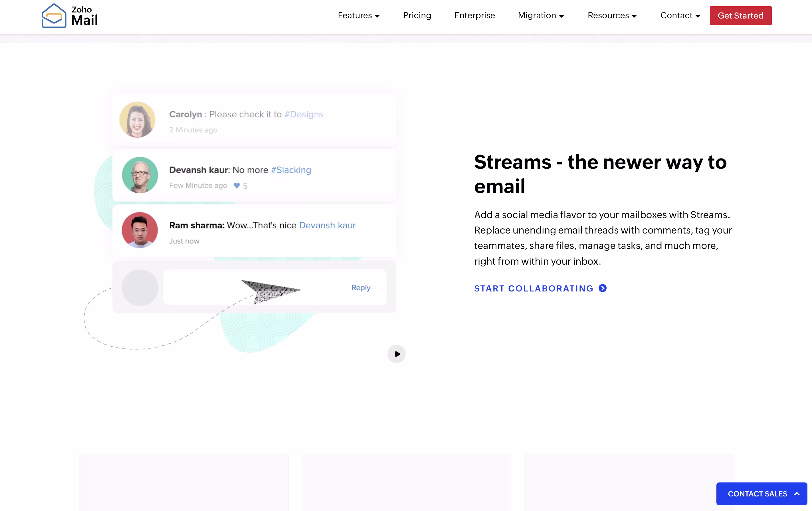Click the Zoho Mail logo
Viewport: 812px width, 511px height.
[69, 15]
